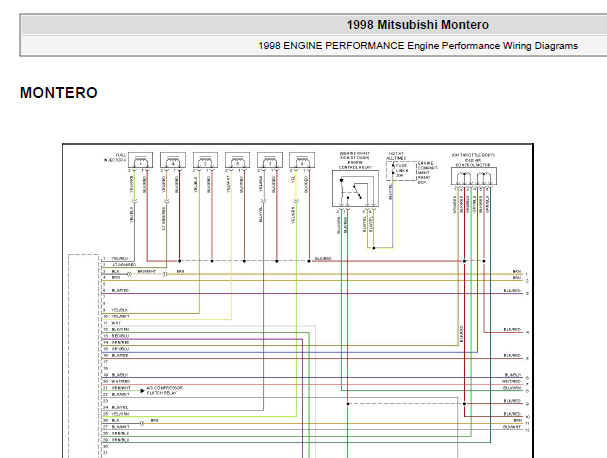
Task: Click the 'ENGINE CONTROL RELAY' caption
Action: 355,165
